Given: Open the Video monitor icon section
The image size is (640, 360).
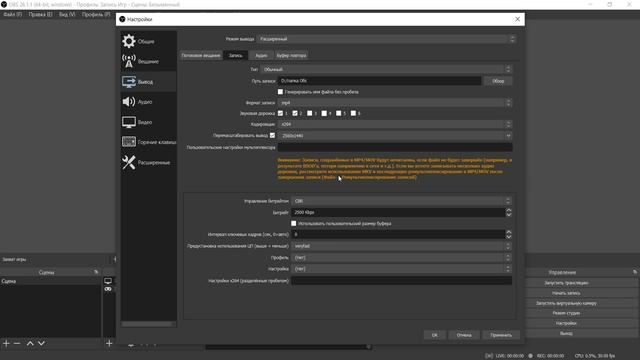Looking at the screenshot, I should (129, 122).
